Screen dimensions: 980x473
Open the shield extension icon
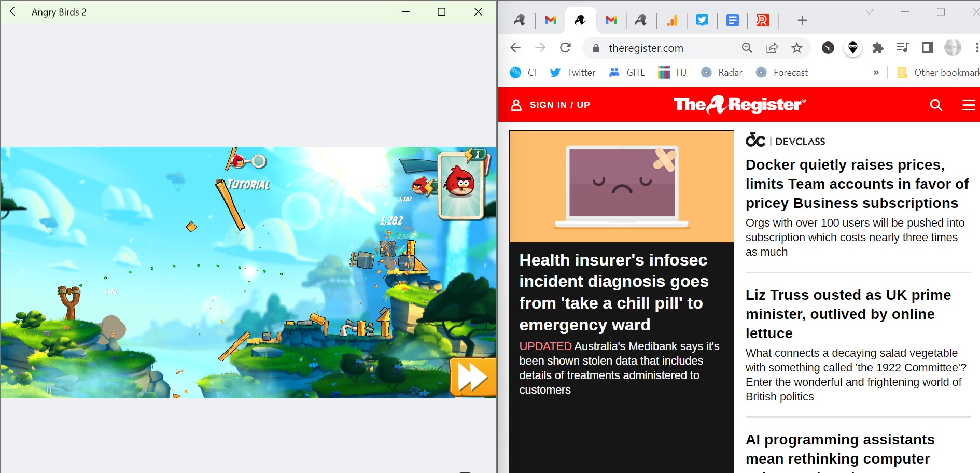pyautogui.click(x=853, y=48)
